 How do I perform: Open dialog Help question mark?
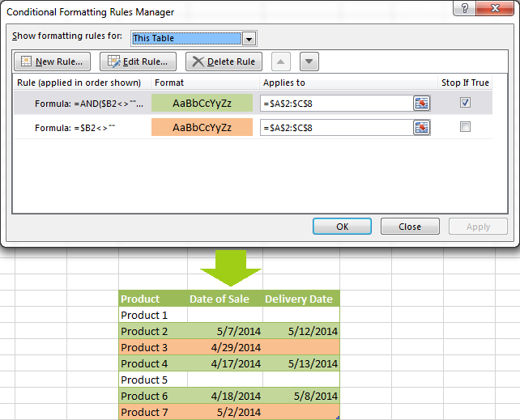click(465, 8)
